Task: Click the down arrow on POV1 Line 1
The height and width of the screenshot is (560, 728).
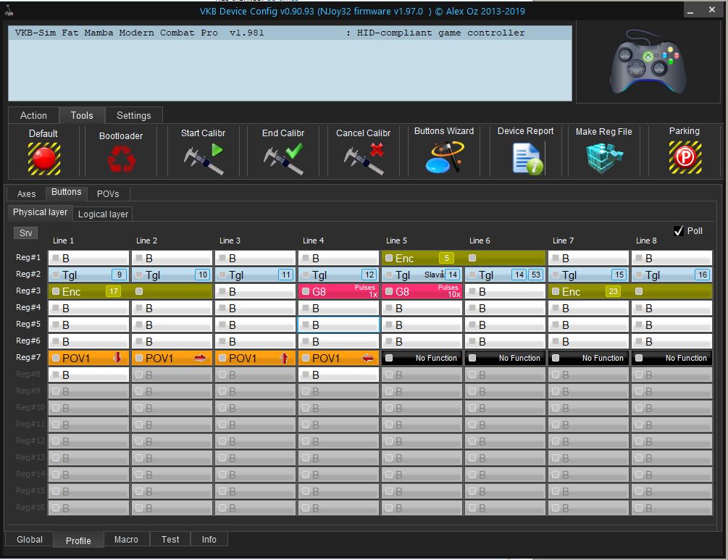Action: pos(117,358)
